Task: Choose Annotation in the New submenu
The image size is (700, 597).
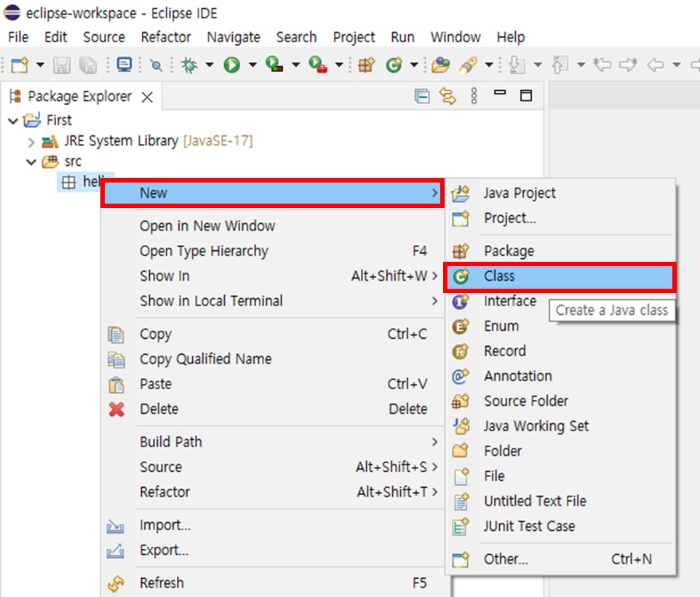Action: coord(560,376)
